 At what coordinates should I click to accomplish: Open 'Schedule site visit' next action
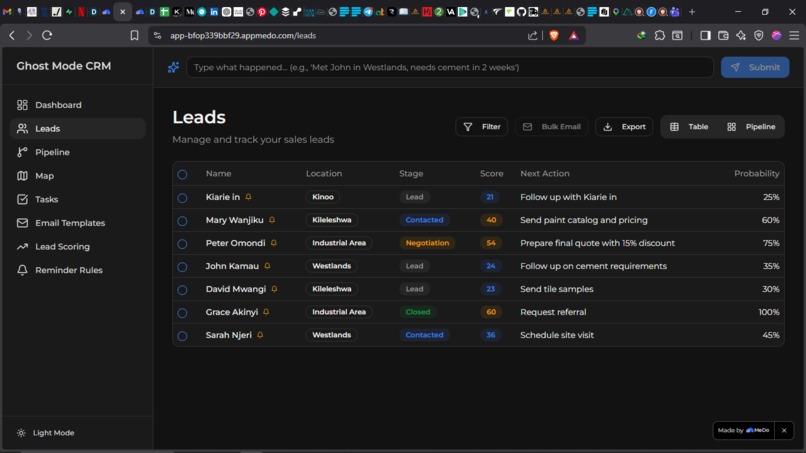pyautogui.click(x=557, y=335)
